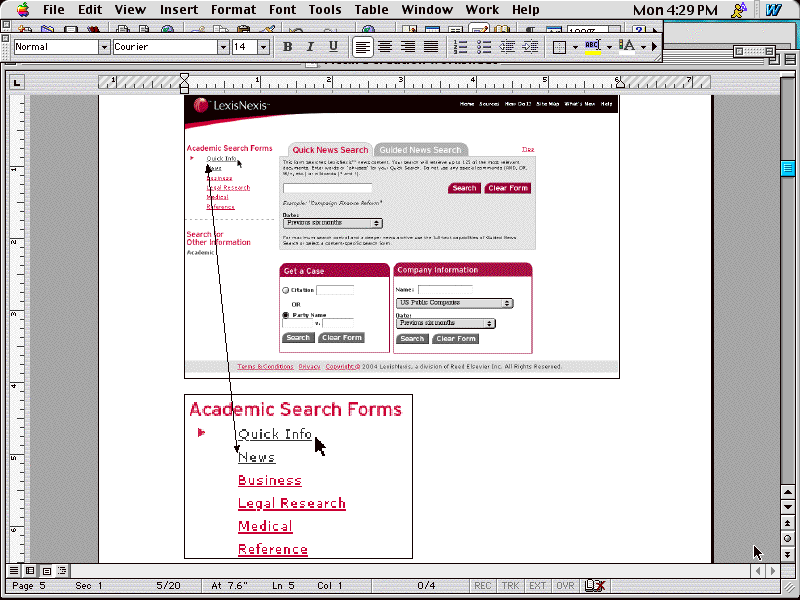Switch to Normal view
800x600 pixels.
[x=14, y=570]
